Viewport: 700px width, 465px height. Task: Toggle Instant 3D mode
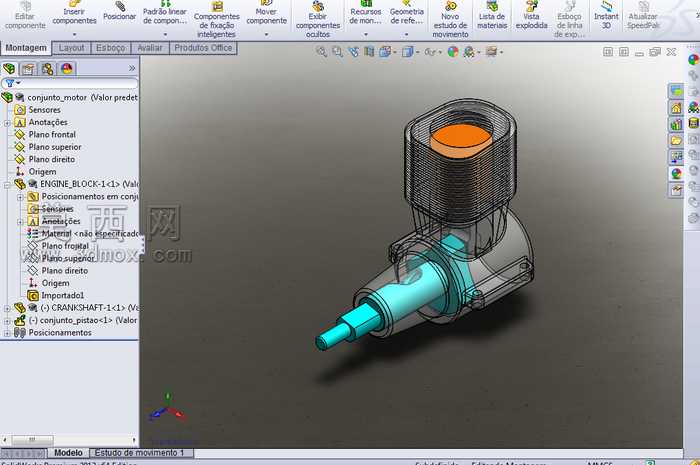(x=606, y=15)
